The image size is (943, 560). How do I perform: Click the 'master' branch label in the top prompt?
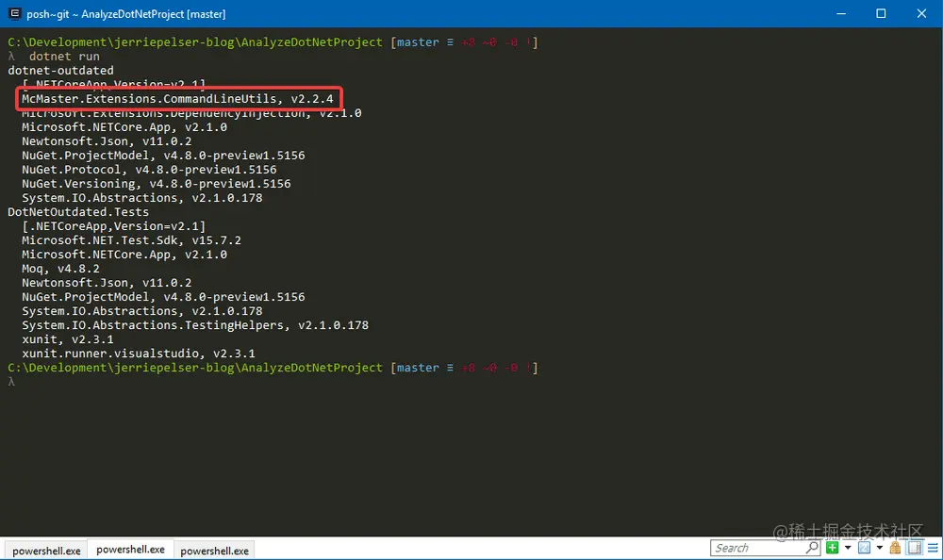click(418, 42)
